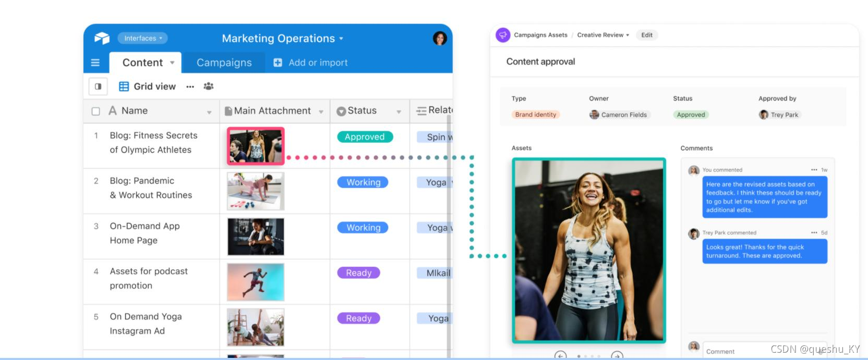
Task: Open Name column dropdown arrow
Action: (209, 112)
